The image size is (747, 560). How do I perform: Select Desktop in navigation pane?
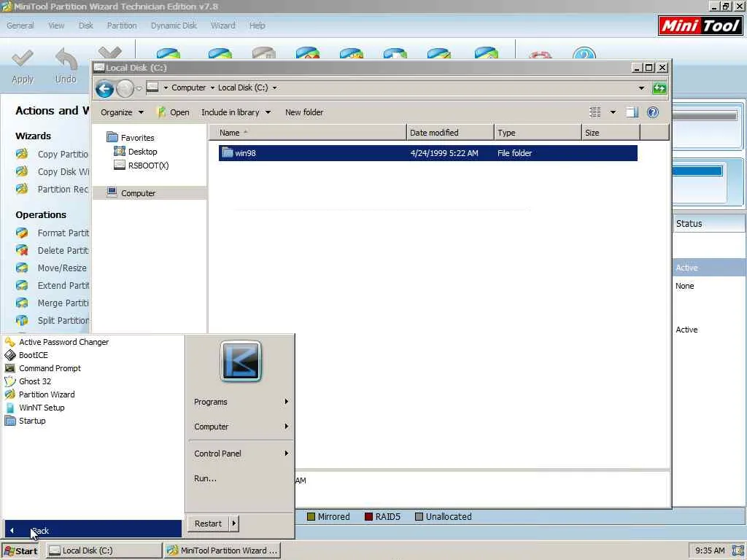pyautogui.click(x=136, y=152)
